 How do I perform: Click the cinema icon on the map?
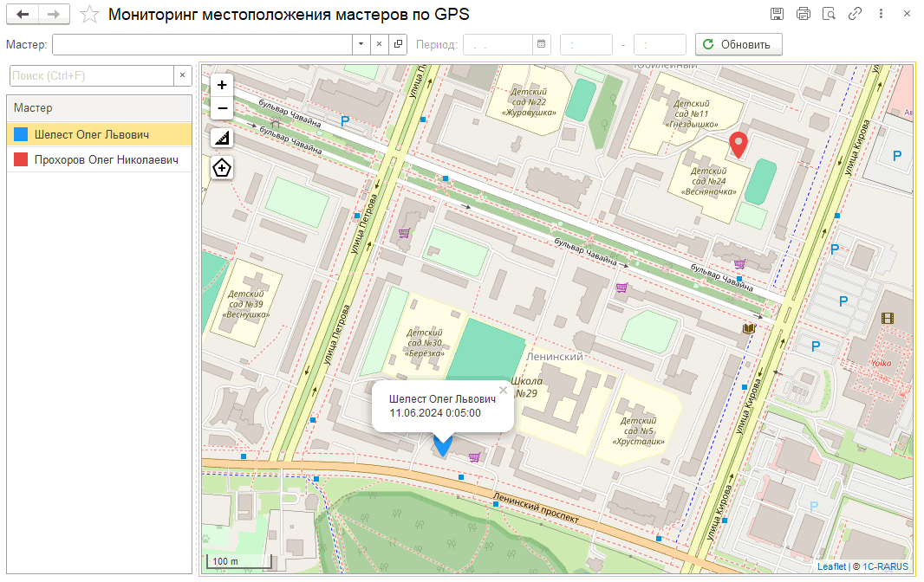(888, 319)
